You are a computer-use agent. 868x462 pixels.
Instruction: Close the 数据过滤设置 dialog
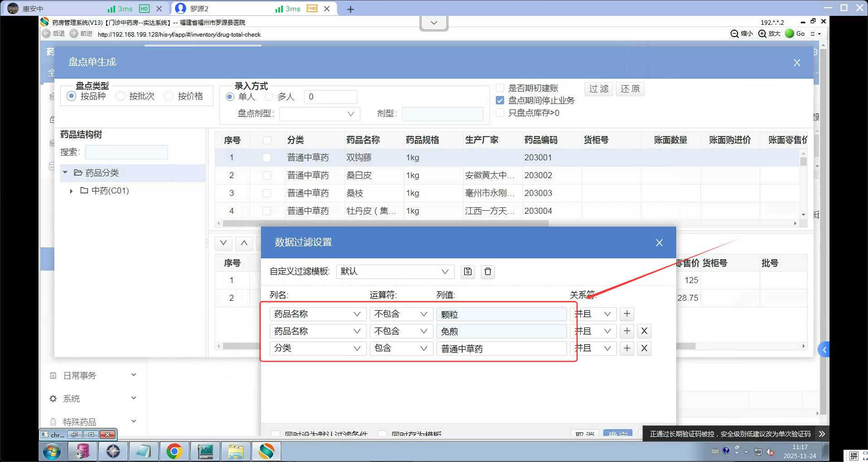coord(659,243)
